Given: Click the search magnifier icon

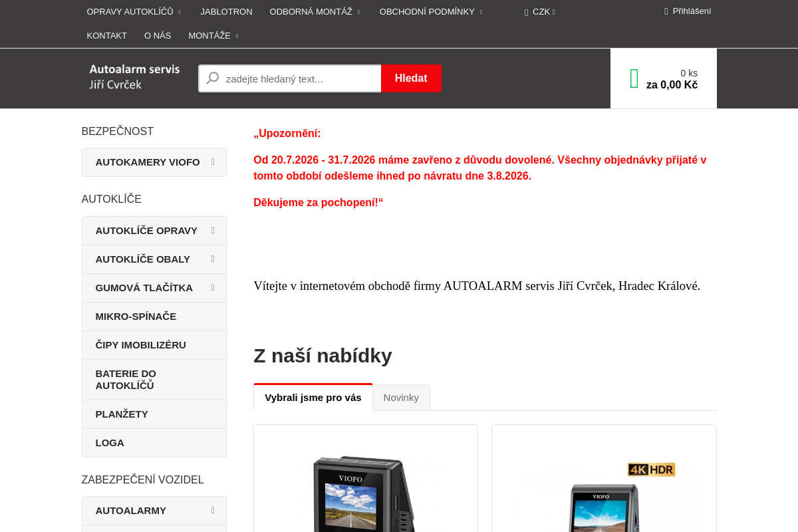Looking at the screenshot, I should (x=213, y=78).
